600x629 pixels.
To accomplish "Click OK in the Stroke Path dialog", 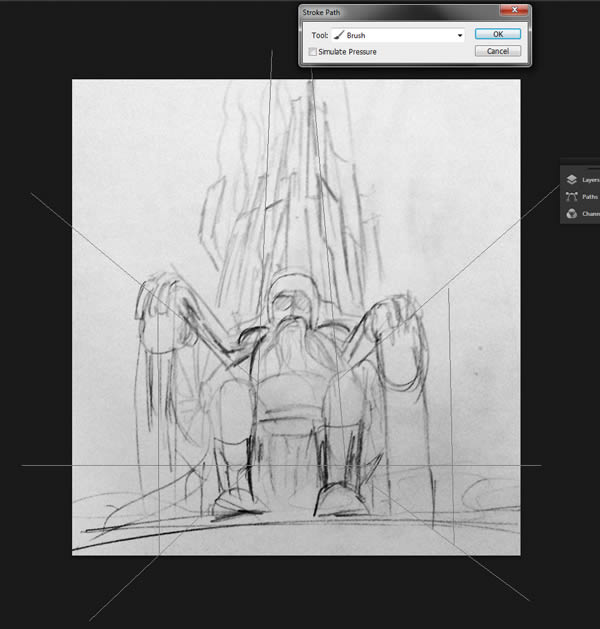I will coord(498,34).
